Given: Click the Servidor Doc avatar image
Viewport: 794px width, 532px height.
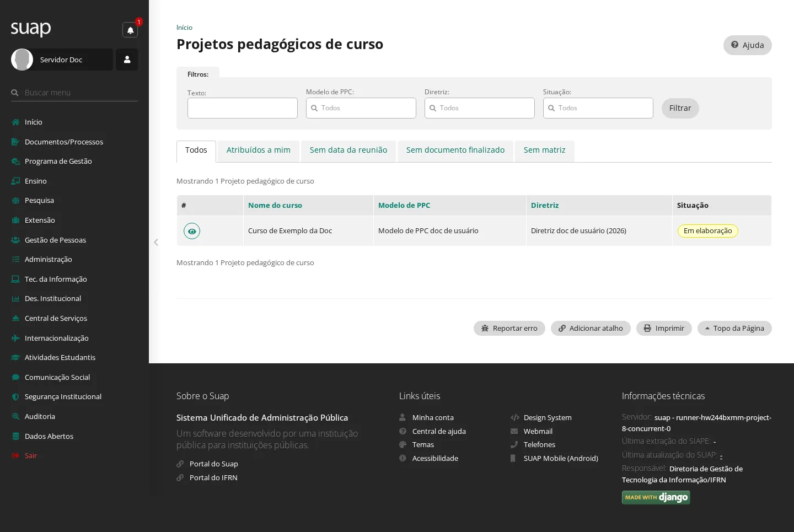Looking at the screenshot, I should 22,60.
